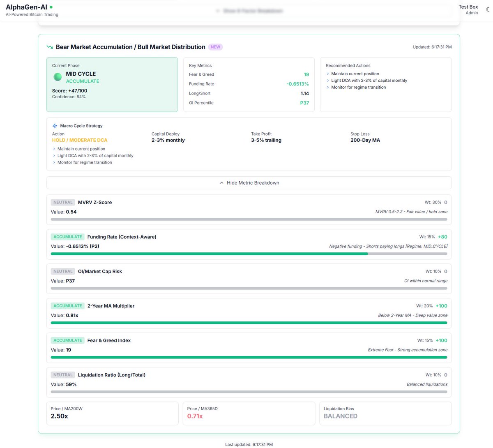The image size is (493, 448).
Task: Click Price / MA365D 0.71x card
Action: pyautogui.click(x=249, y=413)
